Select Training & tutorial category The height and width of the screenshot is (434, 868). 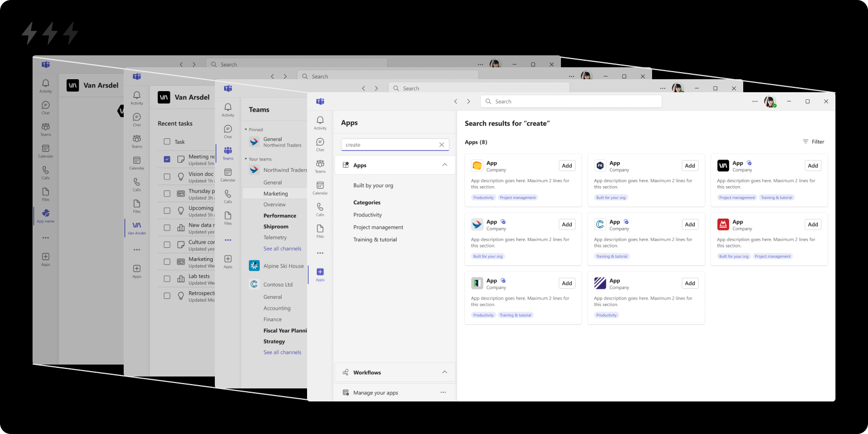click(x=375, y=240)
